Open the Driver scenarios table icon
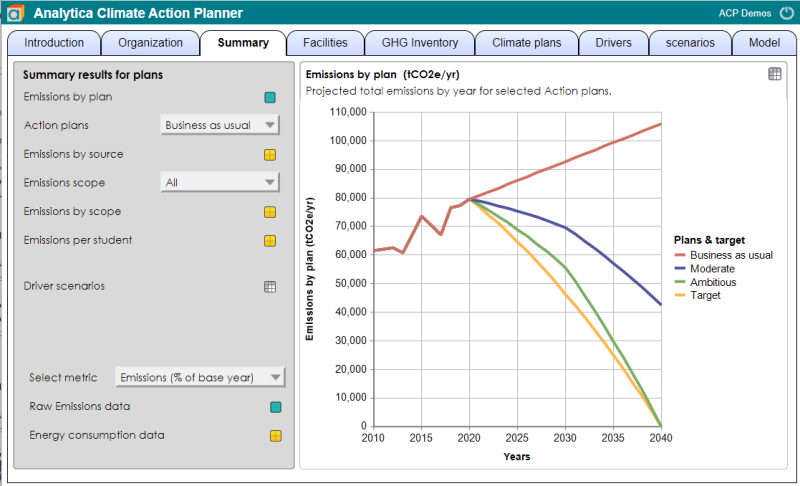800x486 pixels. pyautogui.click(x=270, y=287)
